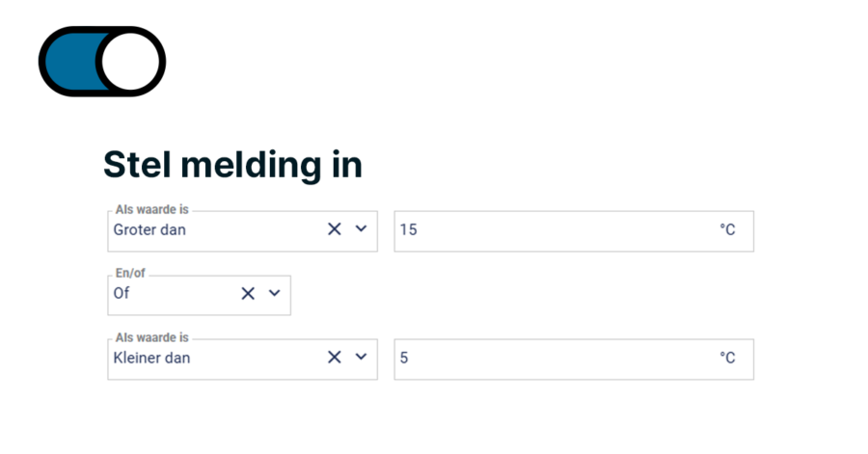Image resolution: width=868 pixels, height=454 pixels.
Task: Click the "Als waarde is" label above Kleiner dan
Action: (x=151, y=337)
